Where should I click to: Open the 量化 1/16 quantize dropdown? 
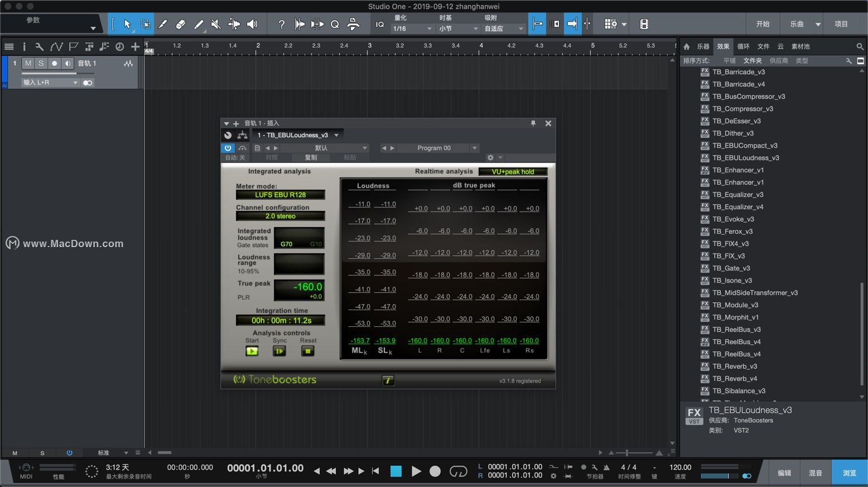click(413, 28)
